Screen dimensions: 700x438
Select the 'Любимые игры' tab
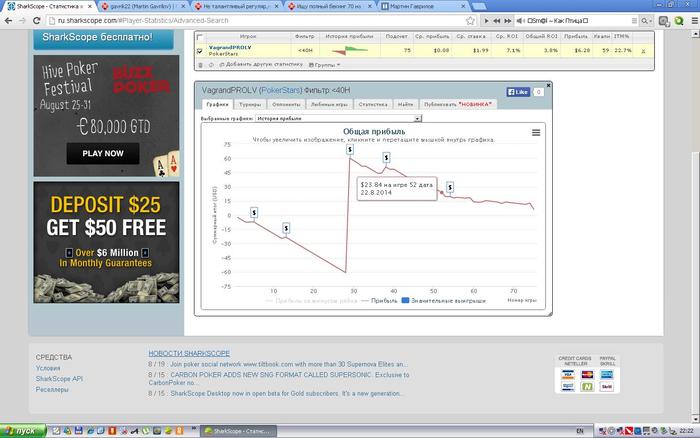[329, 104]
